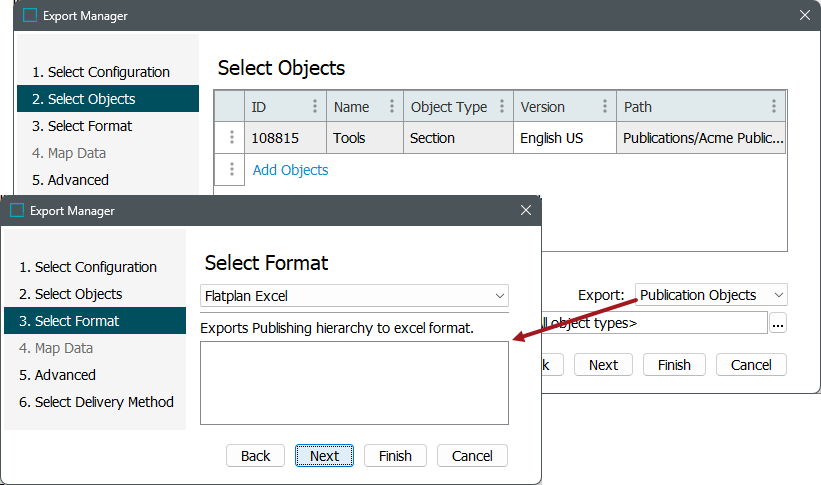This screenshot has height=485, width=821.
Task: Open the Name column options menu
Action: click(391, 107)
